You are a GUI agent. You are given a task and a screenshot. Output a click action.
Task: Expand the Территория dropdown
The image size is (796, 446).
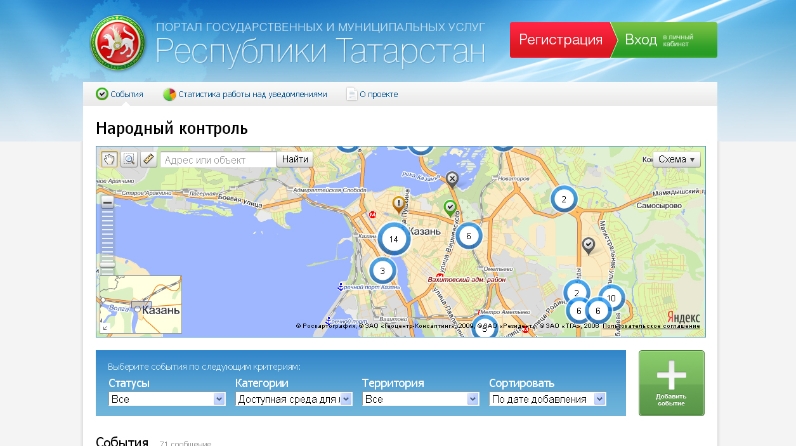pyautogui.click(x=421, y=399)
